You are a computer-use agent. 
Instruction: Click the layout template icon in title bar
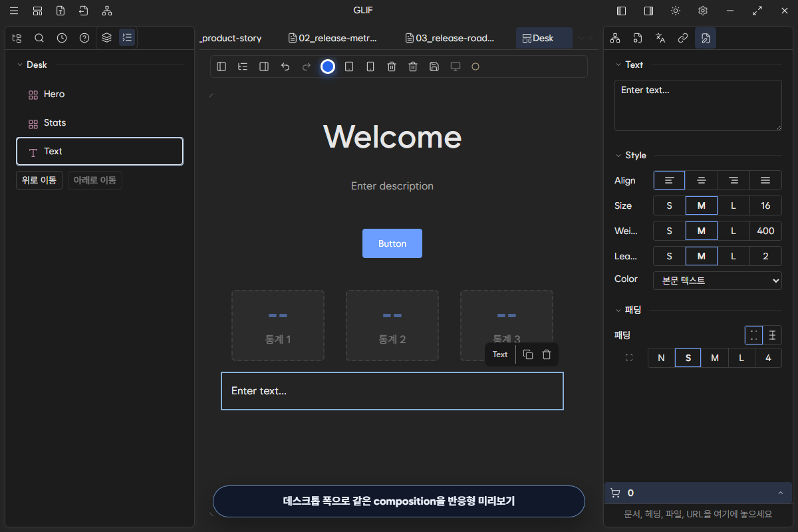coord(37,11)
